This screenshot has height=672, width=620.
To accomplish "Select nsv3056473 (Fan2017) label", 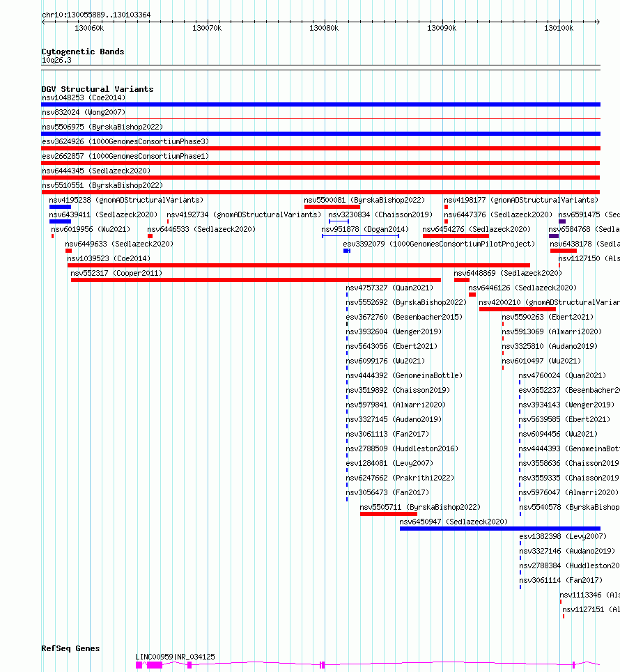I will pyautogui.click(x=387, y=492).
